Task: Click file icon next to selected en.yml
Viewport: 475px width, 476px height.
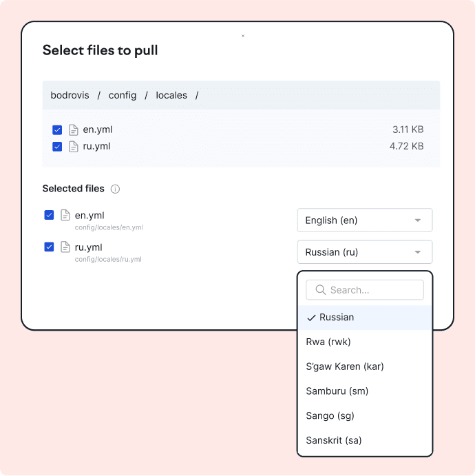Action: pyautogui.click(x=65, y=215)
